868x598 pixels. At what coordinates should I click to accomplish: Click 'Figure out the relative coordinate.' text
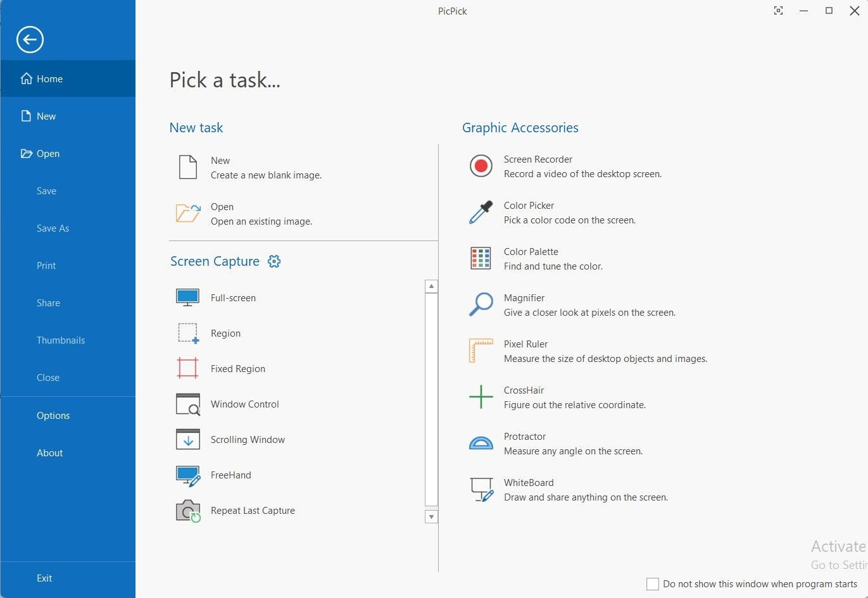(575, 405)
